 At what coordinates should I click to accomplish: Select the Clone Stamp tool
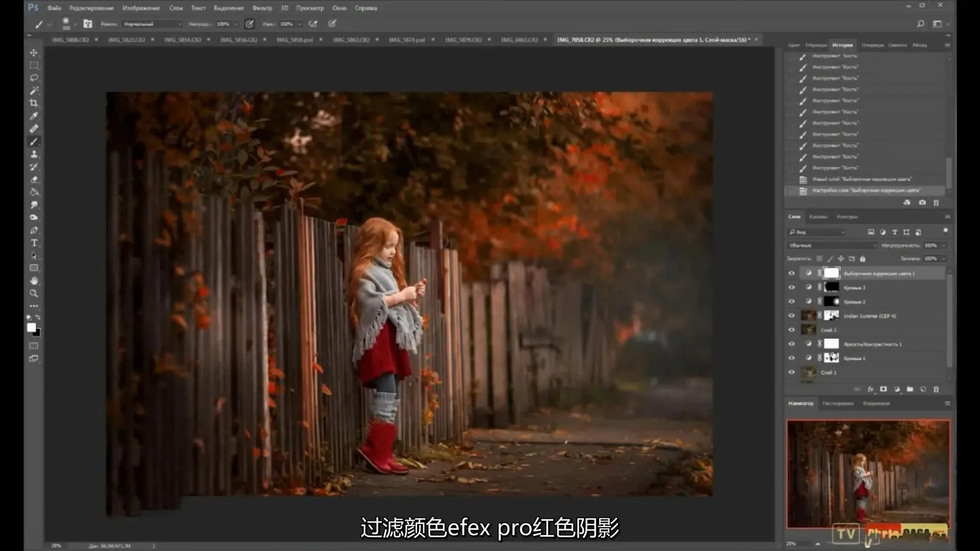[34, 154]
